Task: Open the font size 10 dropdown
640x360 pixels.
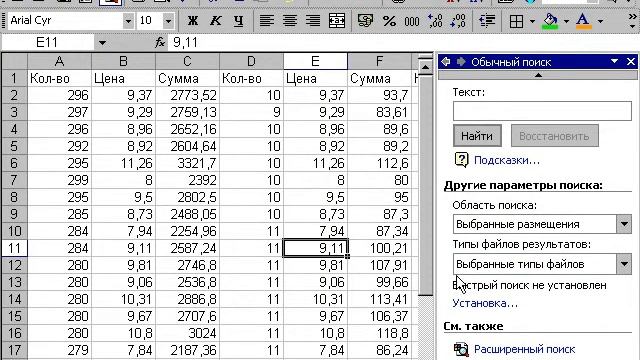Action: click(x=168, y=20)
